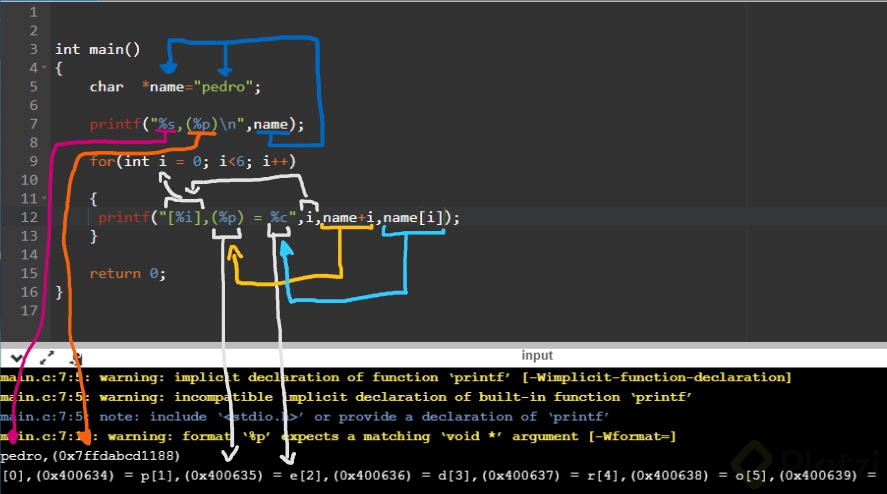The height and width of the screenshot is (494, 887).
Task: Select the input tab of the console
Action: coord(537,355)
